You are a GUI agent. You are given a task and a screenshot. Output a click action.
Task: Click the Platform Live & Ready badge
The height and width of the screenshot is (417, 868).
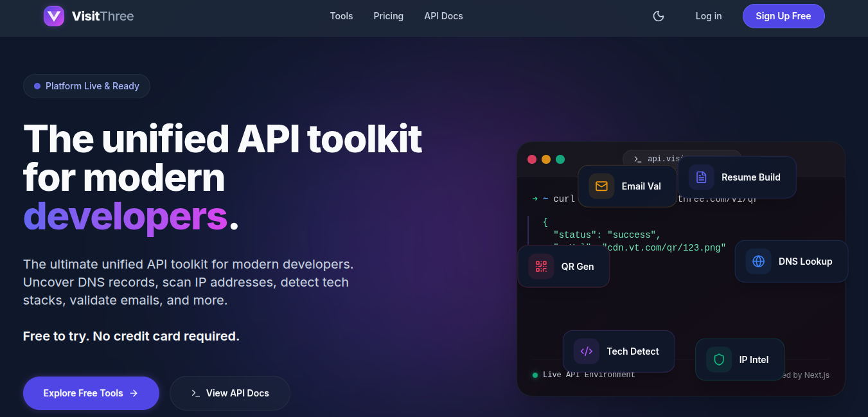click(x=87, y=86)
